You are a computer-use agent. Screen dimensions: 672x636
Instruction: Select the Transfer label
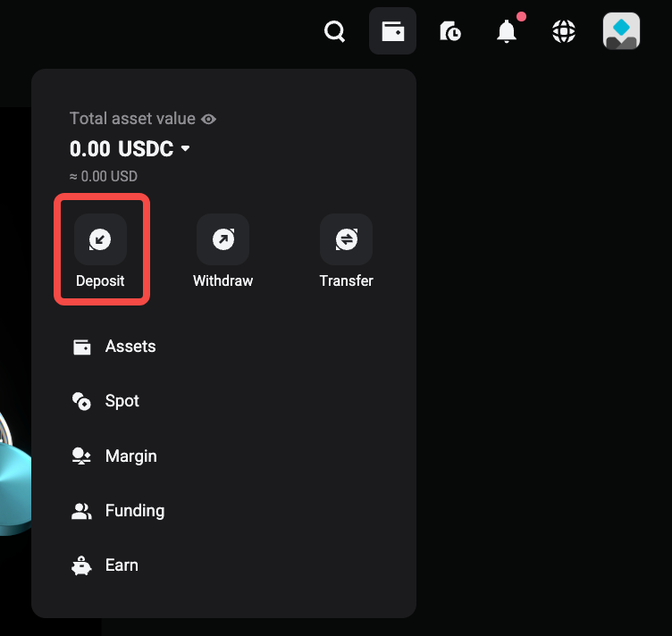[x=347, y=281]
